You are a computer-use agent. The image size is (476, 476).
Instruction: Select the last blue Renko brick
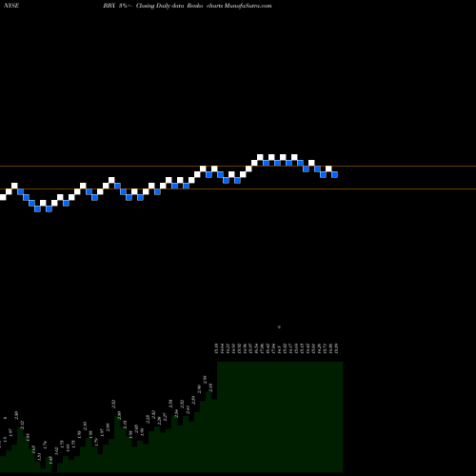[x=334, y=174]
